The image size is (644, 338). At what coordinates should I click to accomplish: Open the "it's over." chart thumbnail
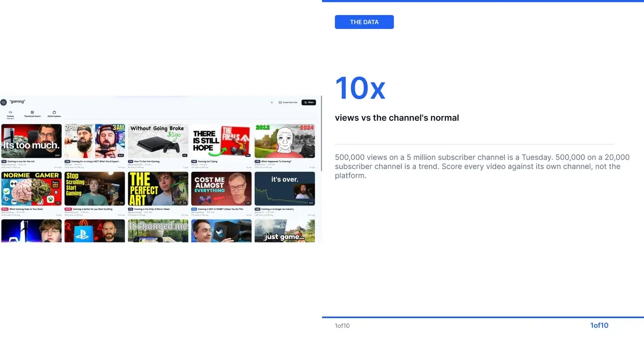284,189
